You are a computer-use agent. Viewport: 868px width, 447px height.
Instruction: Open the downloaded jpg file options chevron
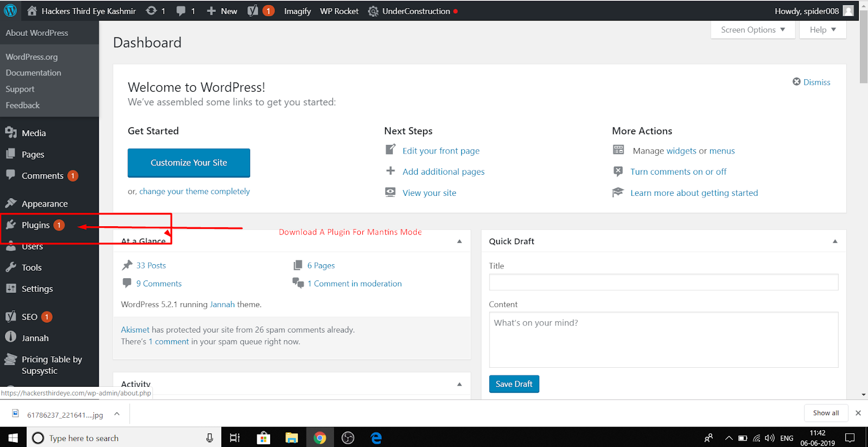point(117,414)
